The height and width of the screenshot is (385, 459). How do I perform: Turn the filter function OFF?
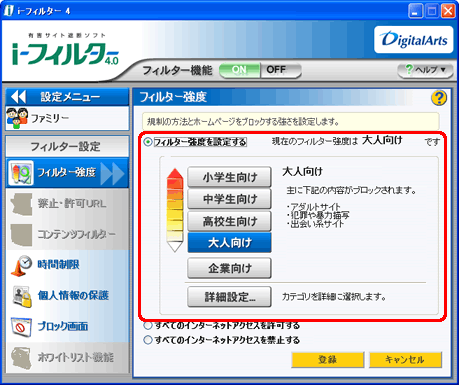tap(281, 70)
